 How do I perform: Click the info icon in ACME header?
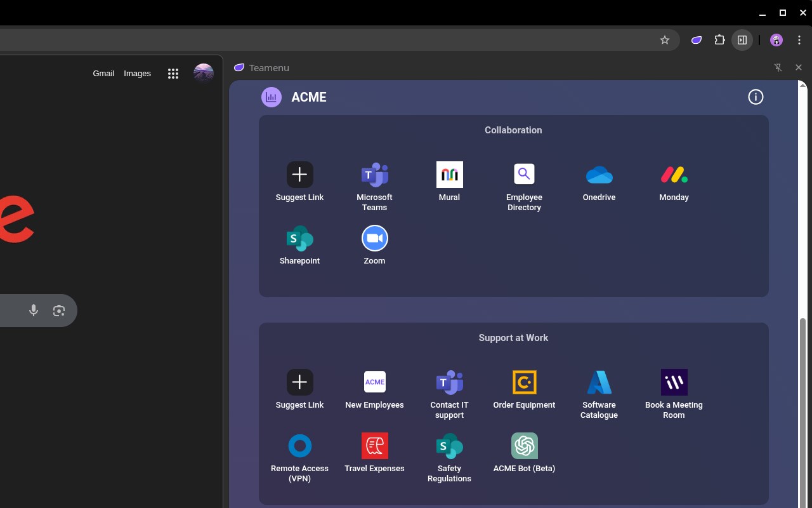[x=756, y=97]
